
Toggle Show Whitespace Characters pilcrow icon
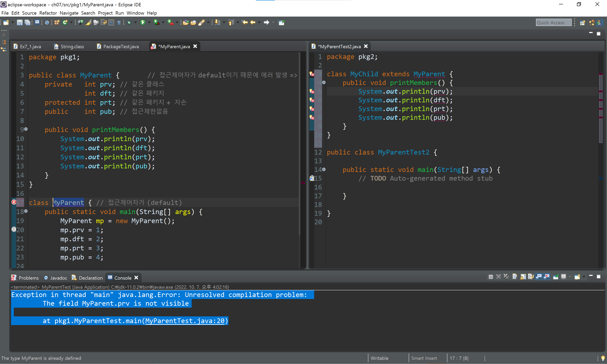coord(119,23)
